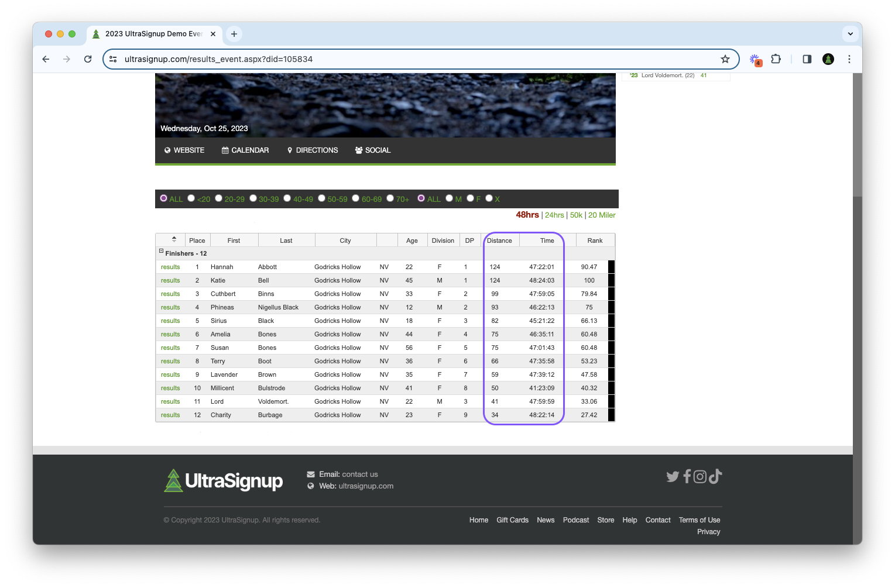
Task: Select the ALL gender filter radio
Action: [421, 198]
